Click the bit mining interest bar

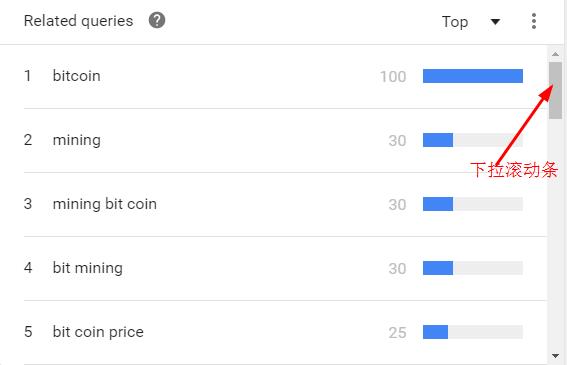[473, 268]
